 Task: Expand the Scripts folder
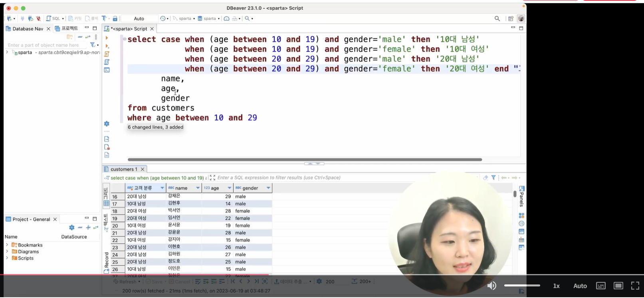7,258
